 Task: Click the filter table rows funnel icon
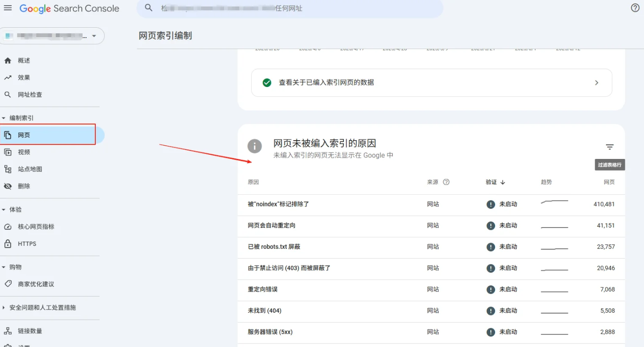[x=609, y=147]
